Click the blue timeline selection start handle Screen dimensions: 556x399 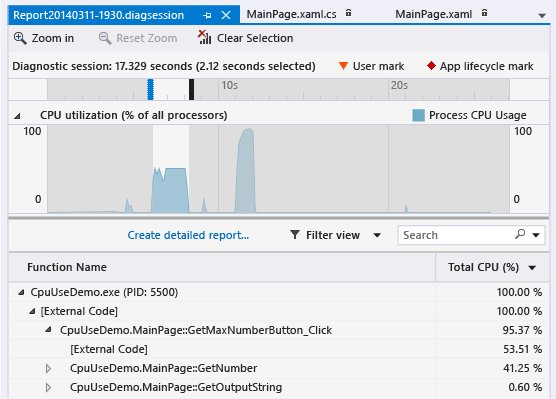click(x=150, y=89)
